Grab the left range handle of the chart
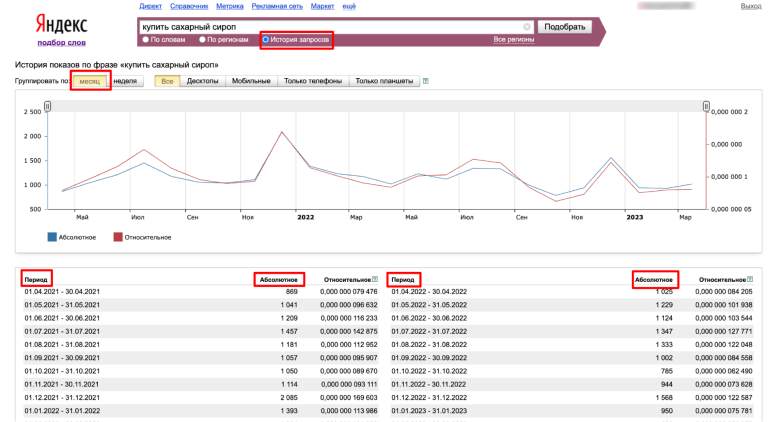This screenshot has height=422, width=768. tap(48, 106)
